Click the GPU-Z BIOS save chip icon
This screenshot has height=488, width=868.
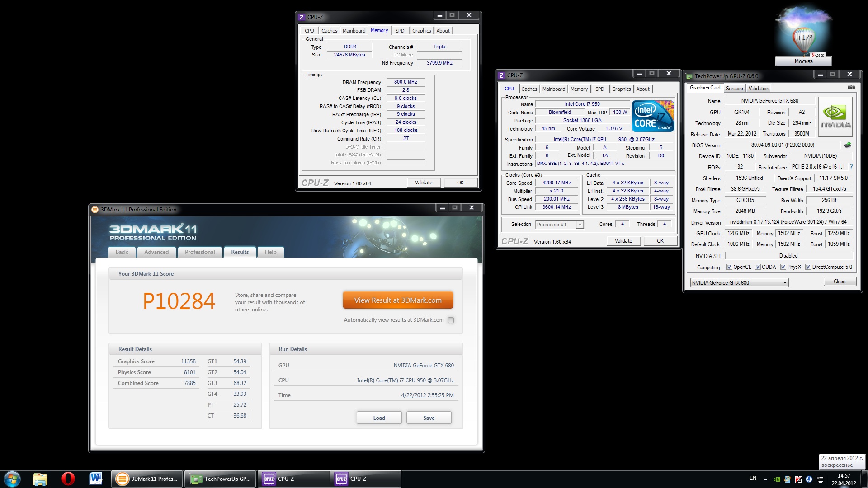[x=848, y=145]
